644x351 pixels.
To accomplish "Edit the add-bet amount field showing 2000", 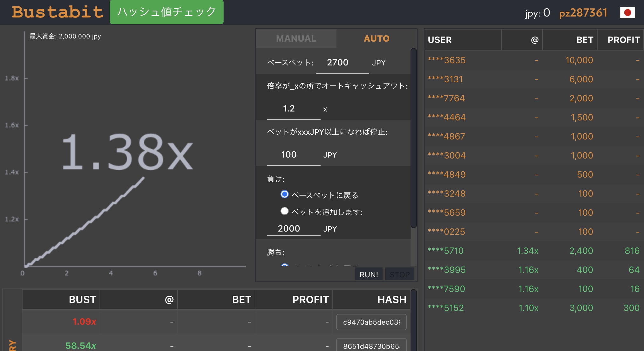I will [x=294, y=229].
